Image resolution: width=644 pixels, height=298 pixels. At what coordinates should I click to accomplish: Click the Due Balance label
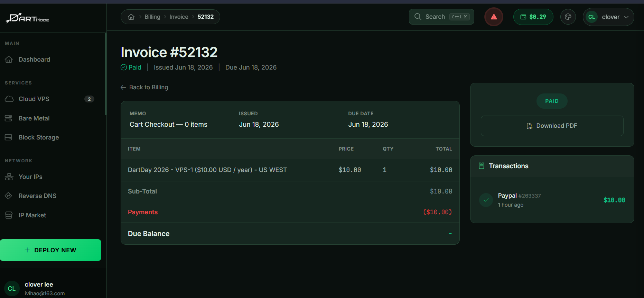149,234
